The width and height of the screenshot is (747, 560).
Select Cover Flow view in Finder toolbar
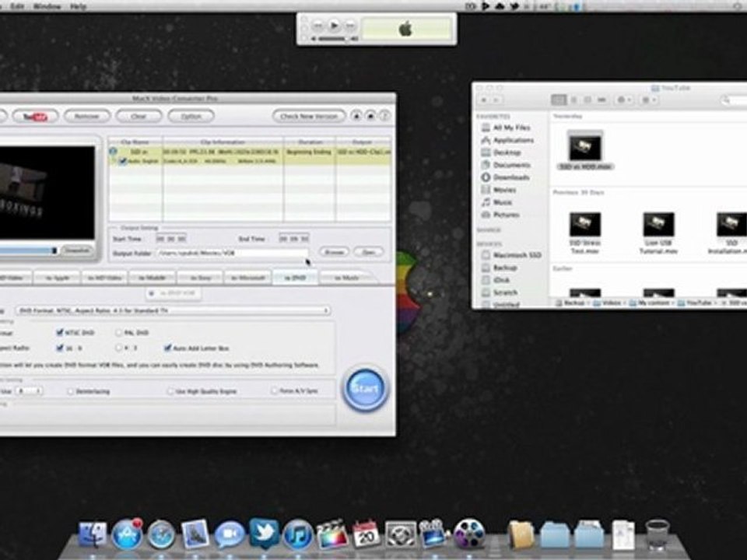(x=601, y=100)
